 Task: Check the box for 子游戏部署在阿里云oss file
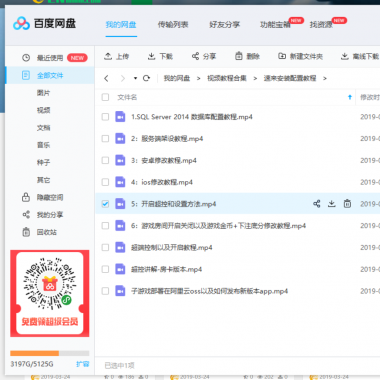click(105, 291)
